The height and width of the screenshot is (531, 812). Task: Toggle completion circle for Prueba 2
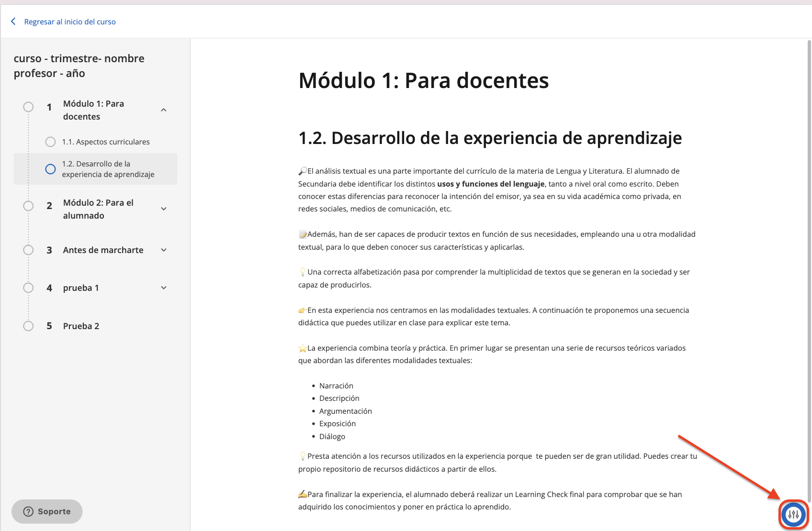28,326
